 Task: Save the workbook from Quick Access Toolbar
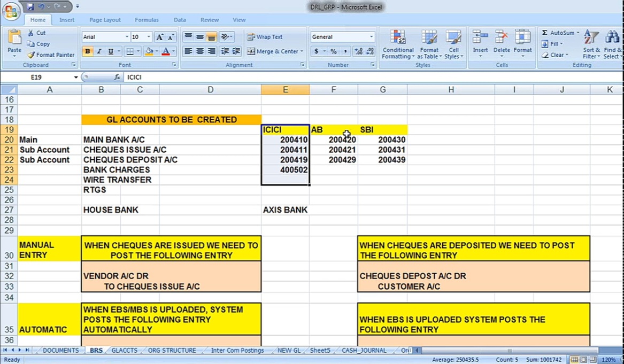coord(30,6)
